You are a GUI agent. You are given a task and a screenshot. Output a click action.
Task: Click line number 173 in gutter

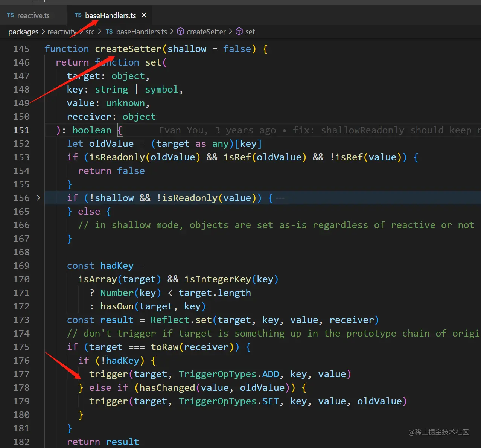tap(21, 320)
